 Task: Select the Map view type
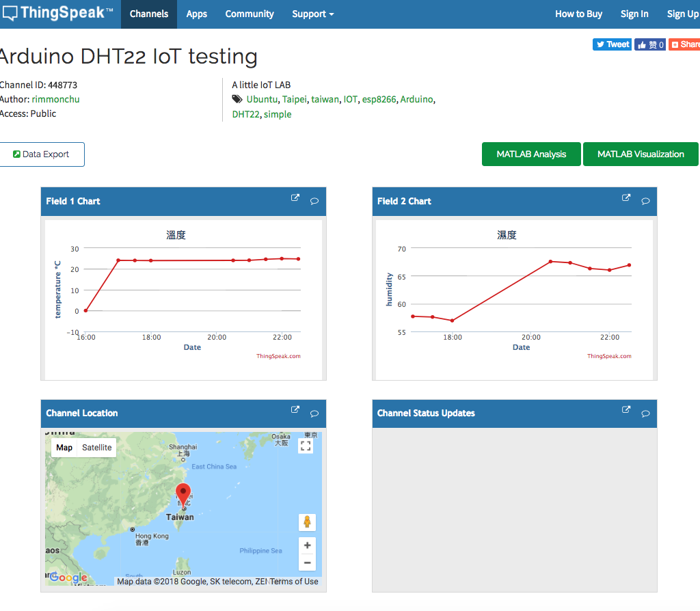point(64,448)
